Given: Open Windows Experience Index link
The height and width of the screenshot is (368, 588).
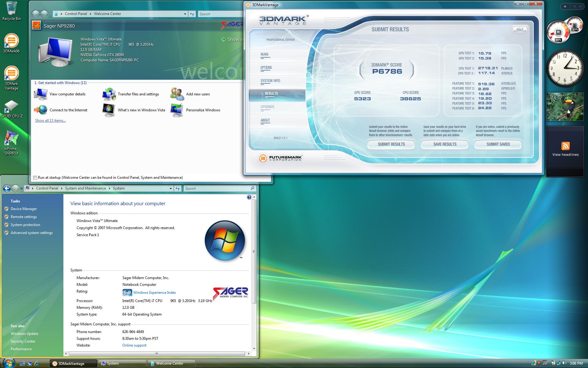Looking at the screenshot, I should (154, 293).
